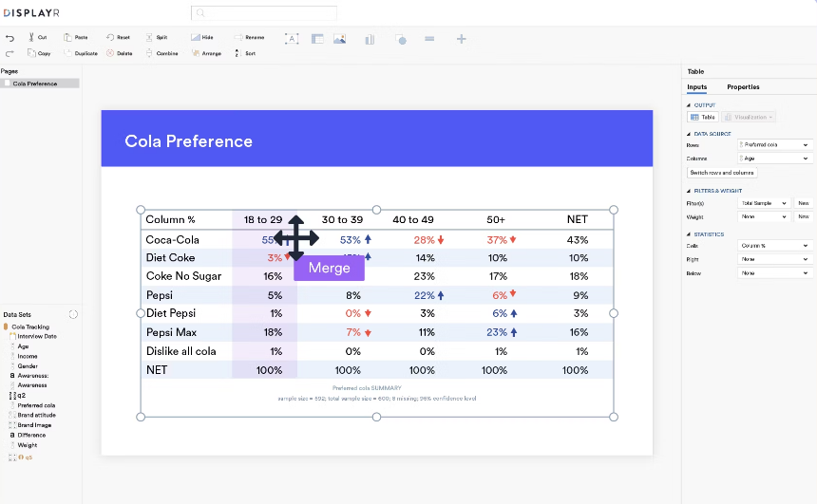Collapse the DATA SOURCE section

pyautogui.click(x=689, y=134)
